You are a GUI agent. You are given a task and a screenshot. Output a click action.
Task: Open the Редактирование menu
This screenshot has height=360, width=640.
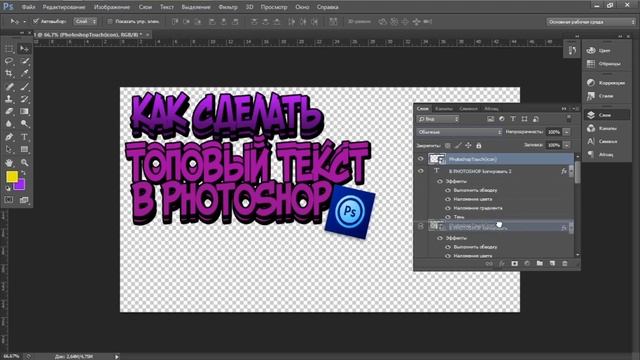(64, 7)
